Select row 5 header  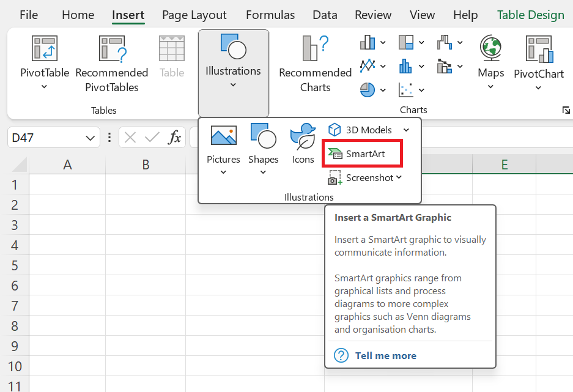tap(15, 265)
